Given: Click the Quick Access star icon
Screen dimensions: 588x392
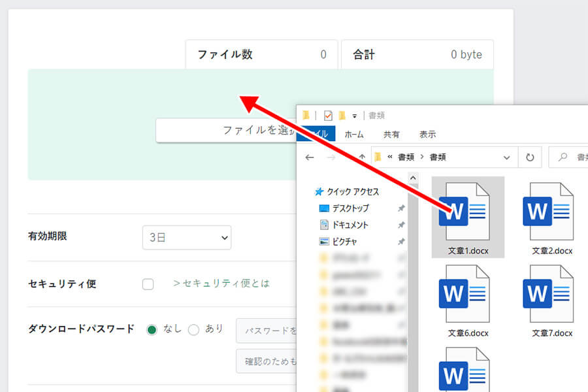Looking at the screenshot, I should pos(319,191).
